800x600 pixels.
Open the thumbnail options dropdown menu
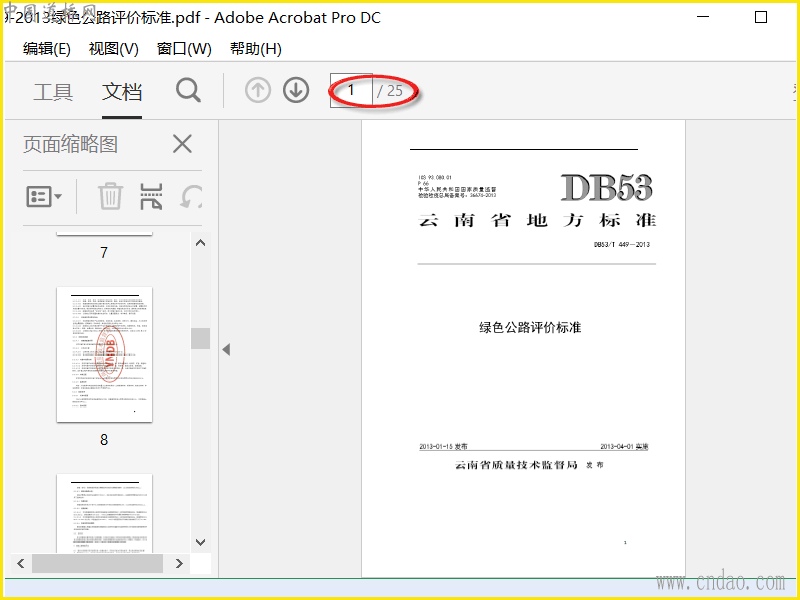[44, 196]
